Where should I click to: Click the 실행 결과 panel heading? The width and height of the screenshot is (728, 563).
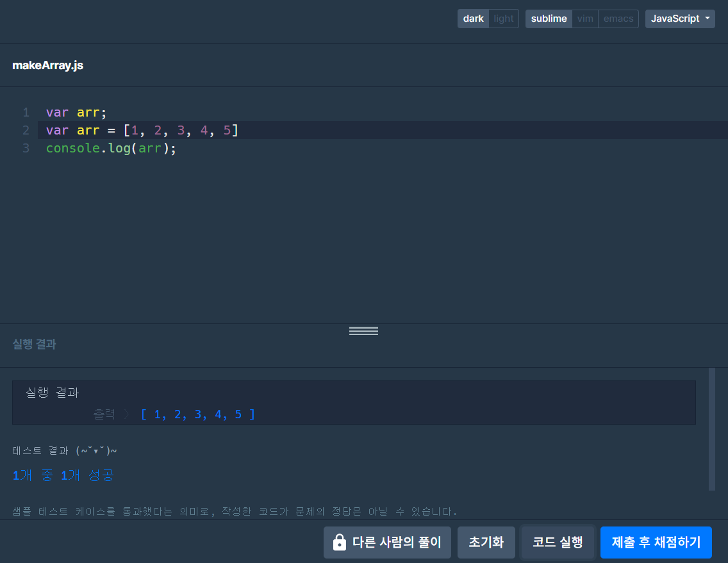pyautogui.click(x=34, y=344)
